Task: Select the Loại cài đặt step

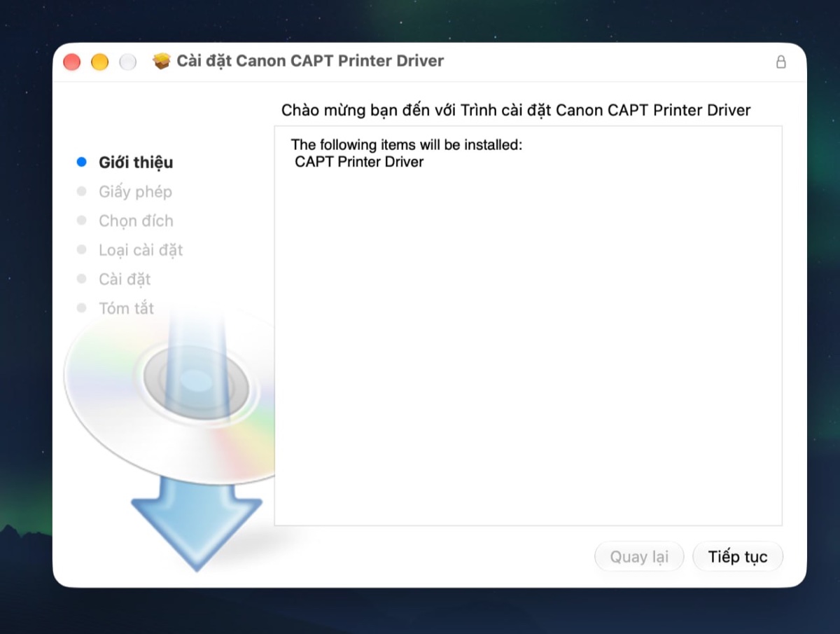Action: click(x=141, y=250)
